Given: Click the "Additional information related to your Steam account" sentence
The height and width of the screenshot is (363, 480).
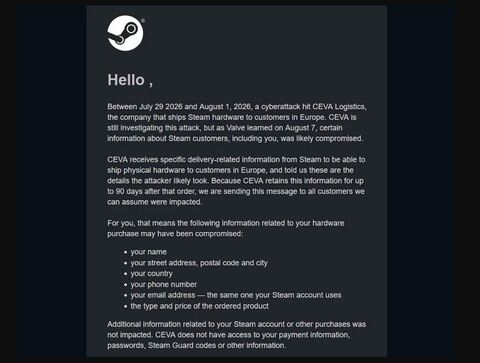Looking at the screenshot, I should [237, 329].
